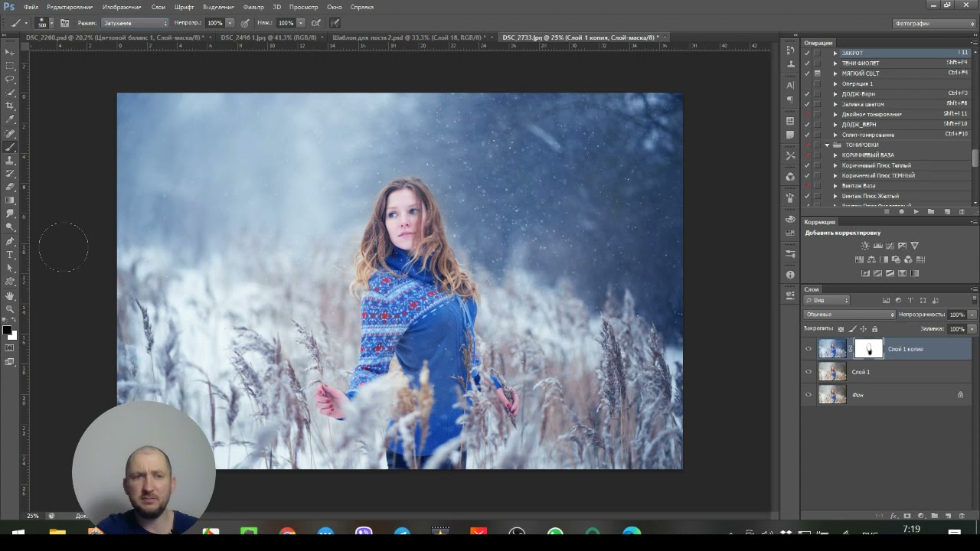Toggle the ЗАКРОТ action checkmark
Screen dimensions: 980x551
point(807,53)
